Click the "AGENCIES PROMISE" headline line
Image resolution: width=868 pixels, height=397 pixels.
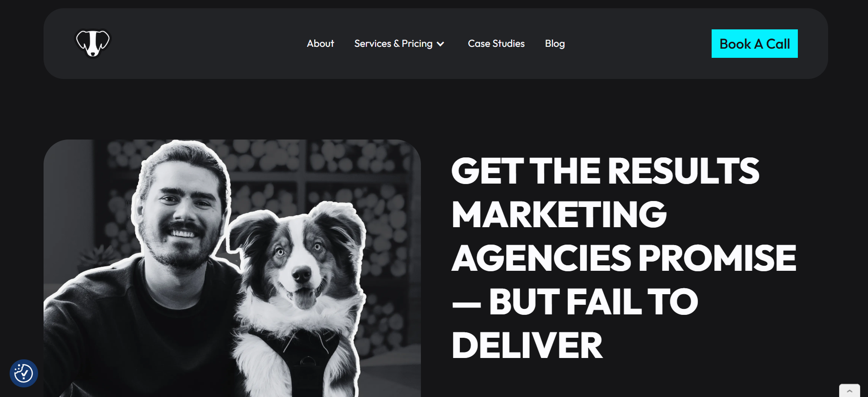point(624,258)
